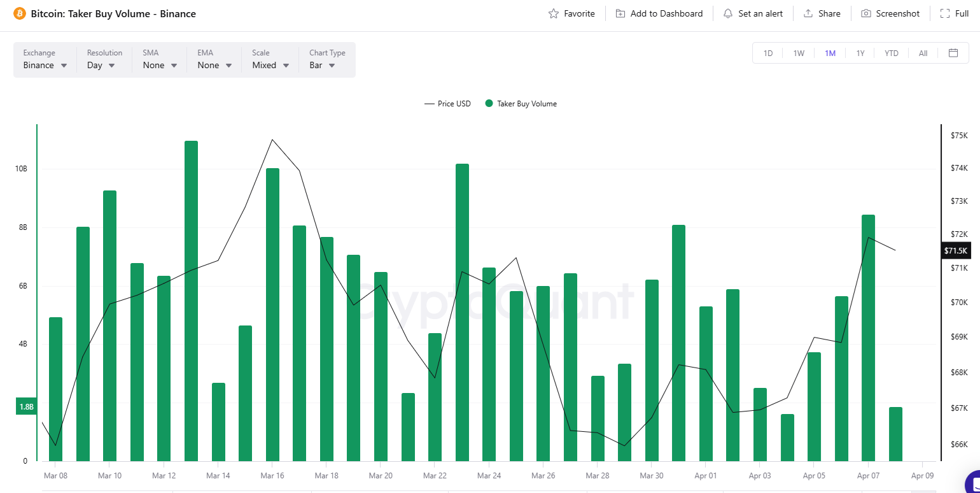Select the 1Y time range
This screenshot has height=493, width=980.
(x=860, y=53)
